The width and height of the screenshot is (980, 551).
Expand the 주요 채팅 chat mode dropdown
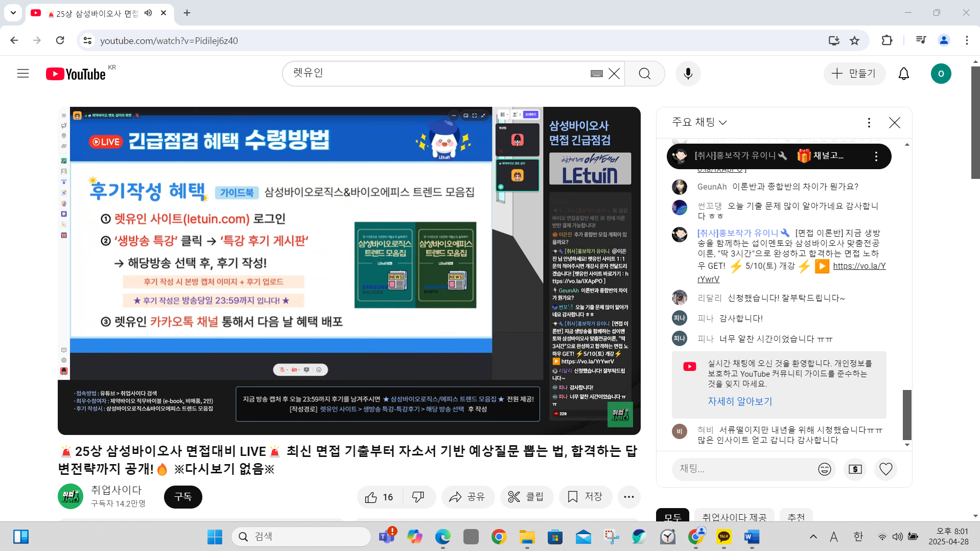pyautogui.click(x=699, y=122)
